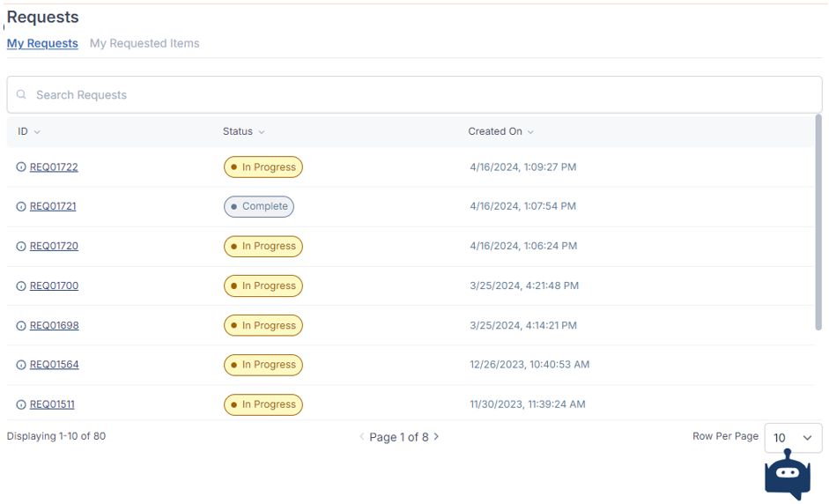Click the magnifier icon in the search box
Screen dimensions: 829x504
(21, 94)
